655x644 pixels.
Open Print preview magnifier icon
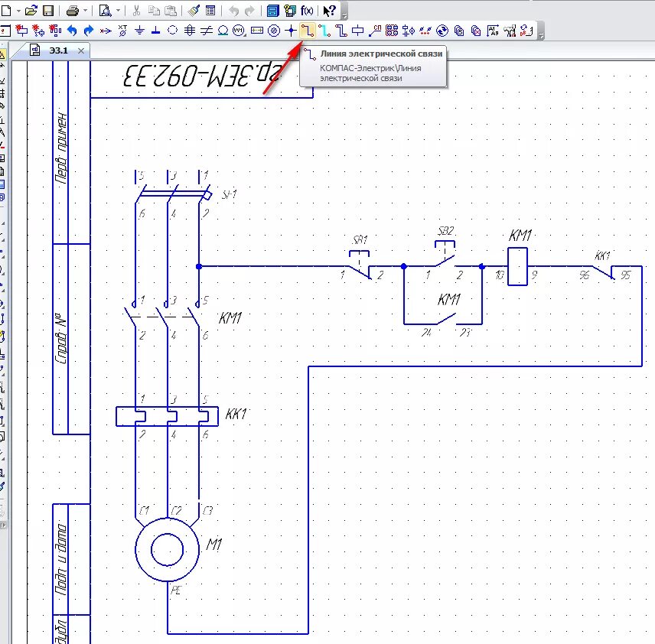(x=106, y=11)
